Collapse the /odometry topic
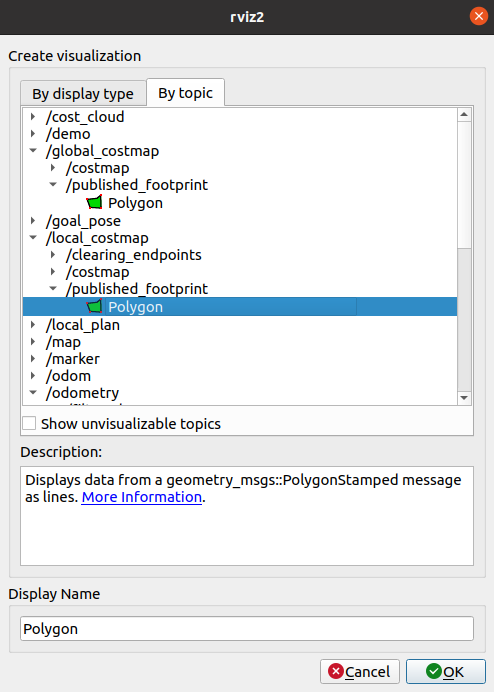 pyautogui.click(x=33, y=392)
